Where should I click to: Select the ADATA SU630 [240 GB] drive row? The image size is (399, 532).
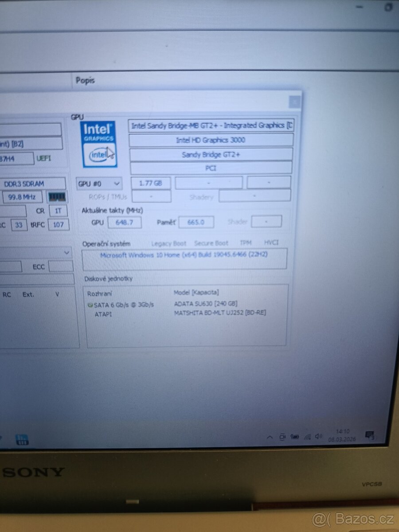coord(206,304)
